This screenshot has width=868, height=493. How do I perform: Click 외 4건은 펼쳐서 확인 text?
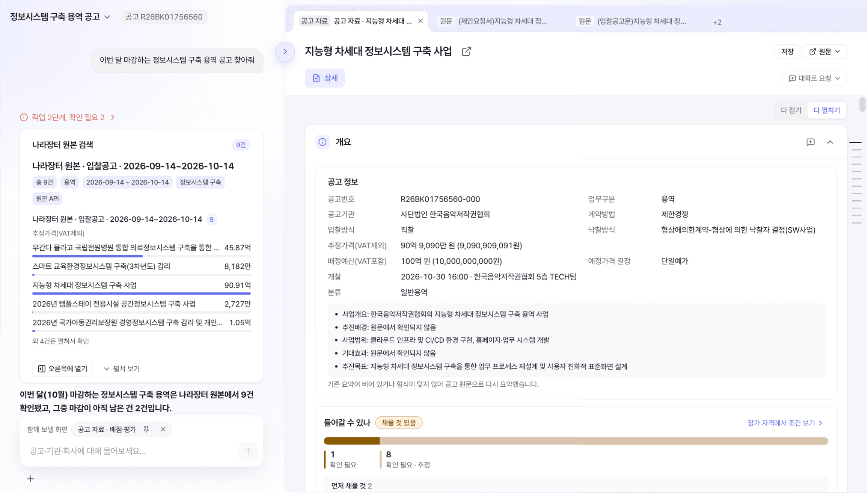tap(60, 341)
